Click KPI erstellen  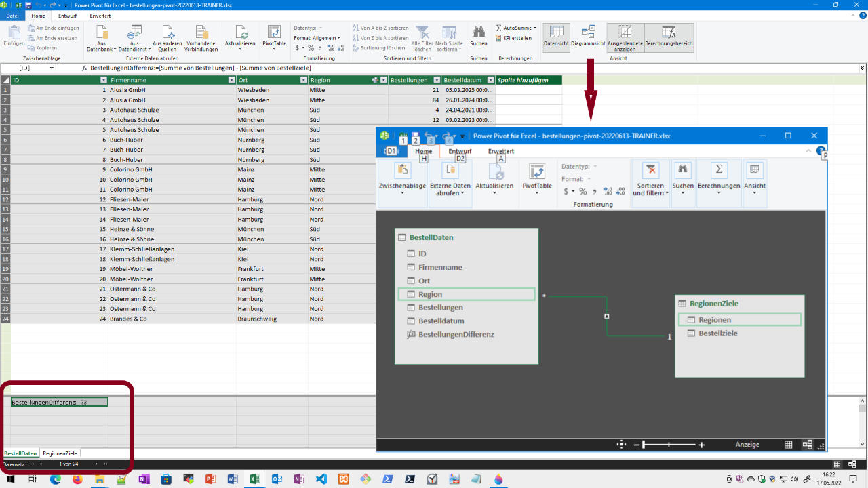pos(513,38)
